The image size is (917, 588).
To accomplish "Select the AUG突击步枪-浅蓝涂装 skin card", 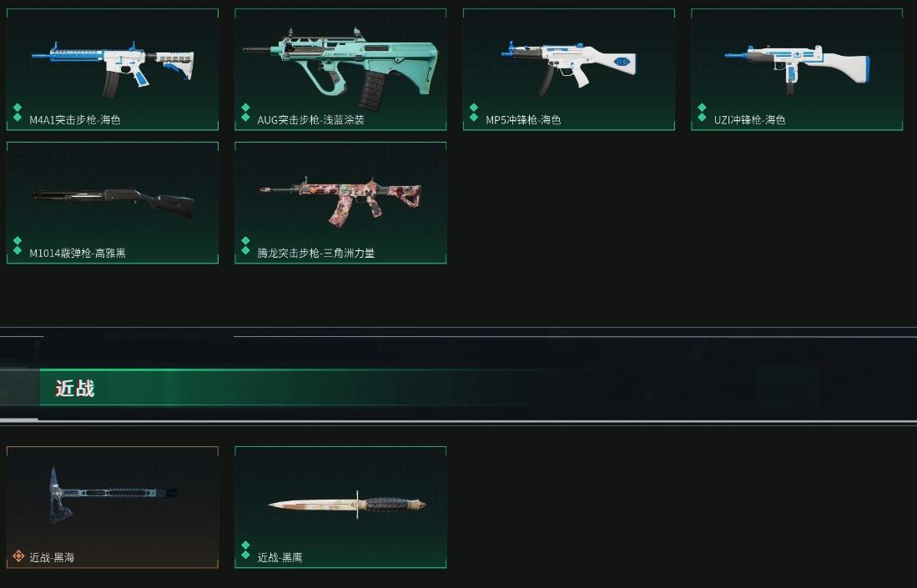I will click(340, 69).
